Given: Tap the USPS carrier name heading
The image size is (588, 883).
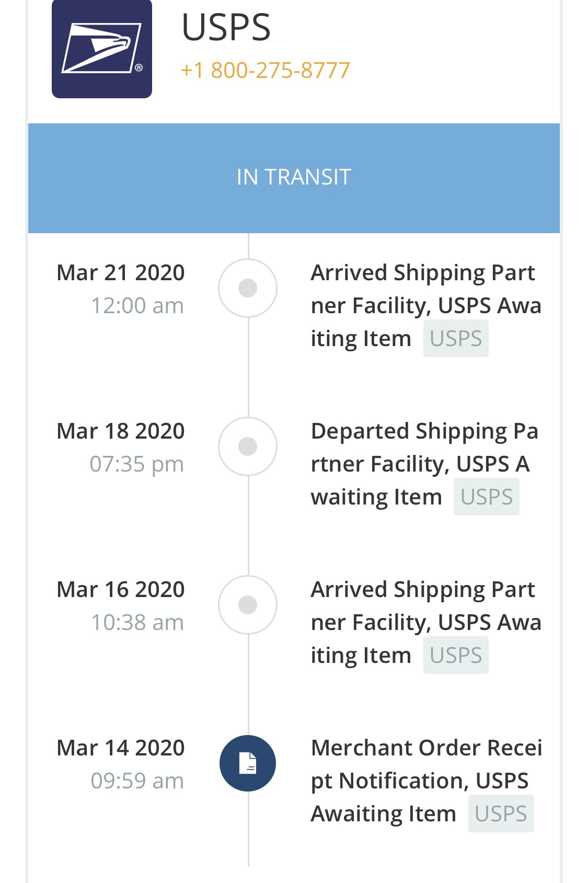Looking at the screenshot, I should pyautogui.click(x=226, y=27).
